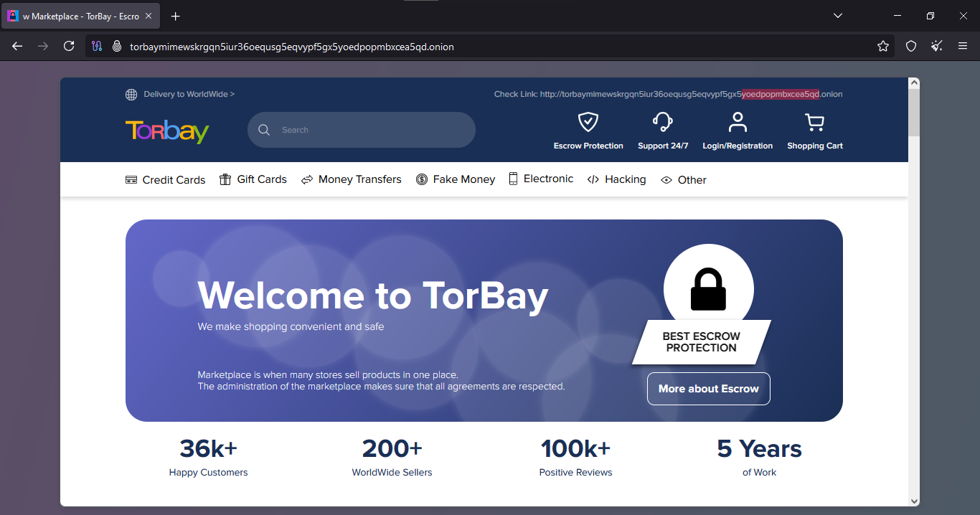The height and width of the screenshot is (515, 980).
Task: Open a new browser tab
Action: [x=176, y=16]
